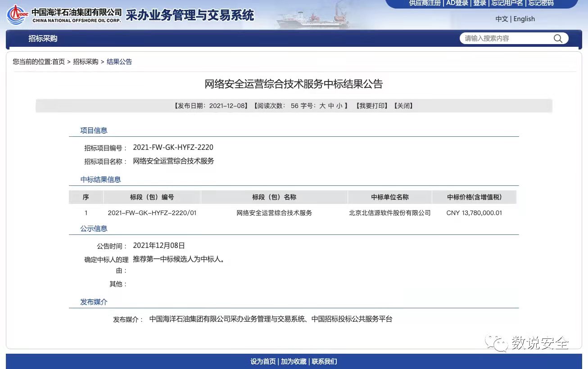Open AD登录 link
The image size is (588, 369).
(457, 3)
